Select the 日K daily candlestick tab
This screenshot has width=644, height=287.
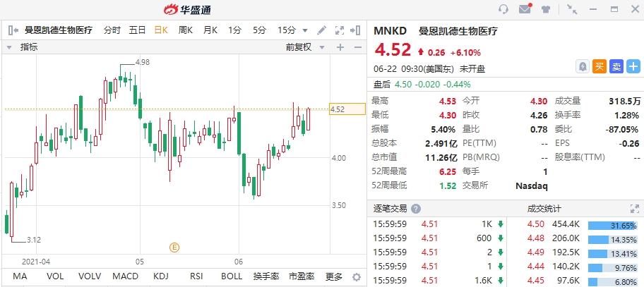(161, 30)
